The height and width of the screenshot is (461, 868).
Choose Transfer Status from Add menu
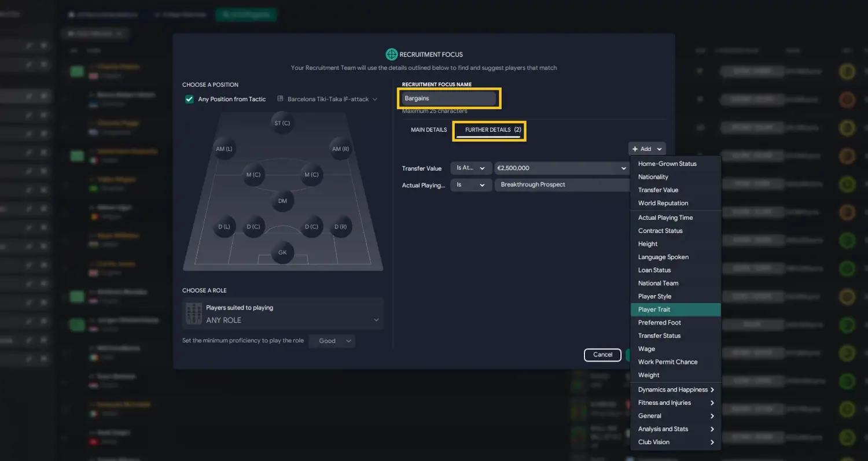click(x=675, y=335)
